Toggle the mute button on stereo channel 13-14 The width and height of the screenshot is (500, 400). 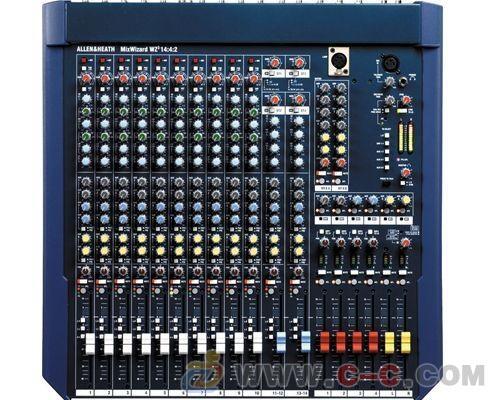(x=295, y=282)
